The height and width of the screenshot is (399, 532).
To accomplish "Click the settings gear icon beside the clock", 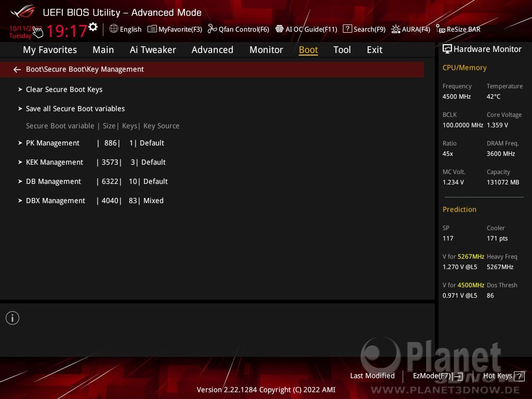I will [93, 27].
